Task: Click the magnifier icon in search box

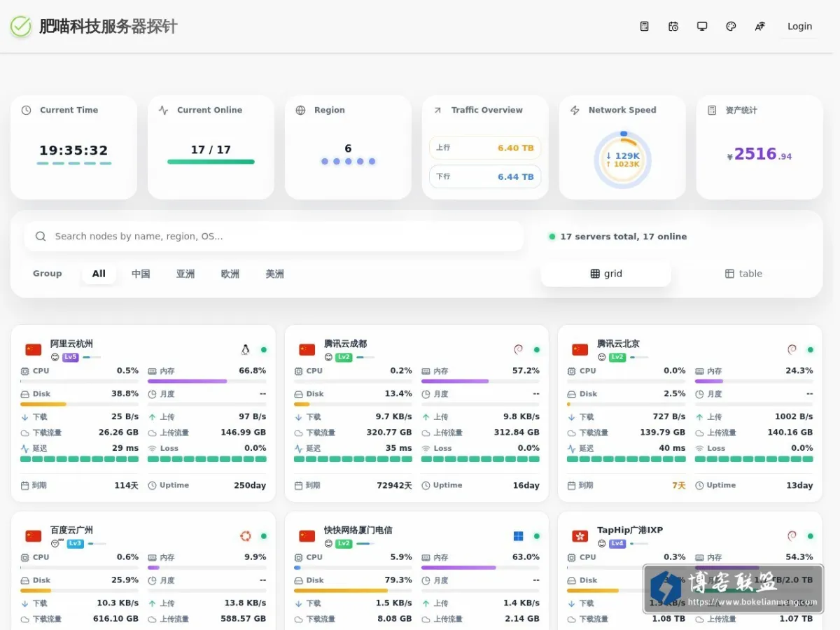Action: coord(41,236)
